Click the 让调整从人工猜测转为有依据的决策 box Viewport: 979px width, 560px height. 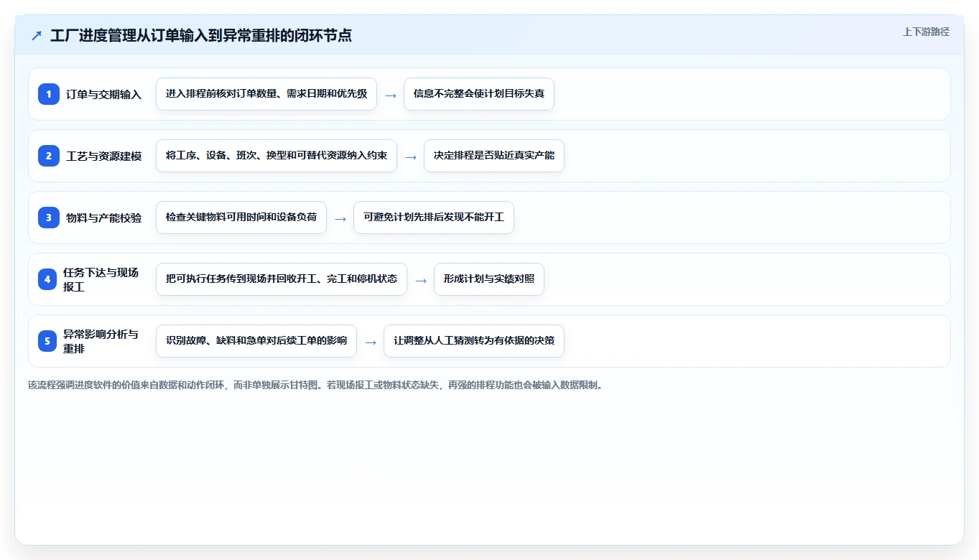coord(474,341)
